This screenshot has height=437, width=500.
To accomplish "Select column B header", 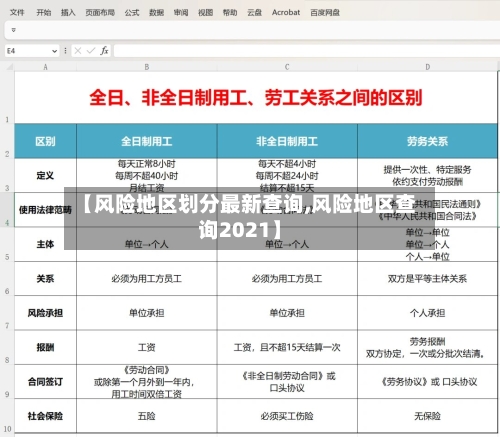I will [147, 67].
